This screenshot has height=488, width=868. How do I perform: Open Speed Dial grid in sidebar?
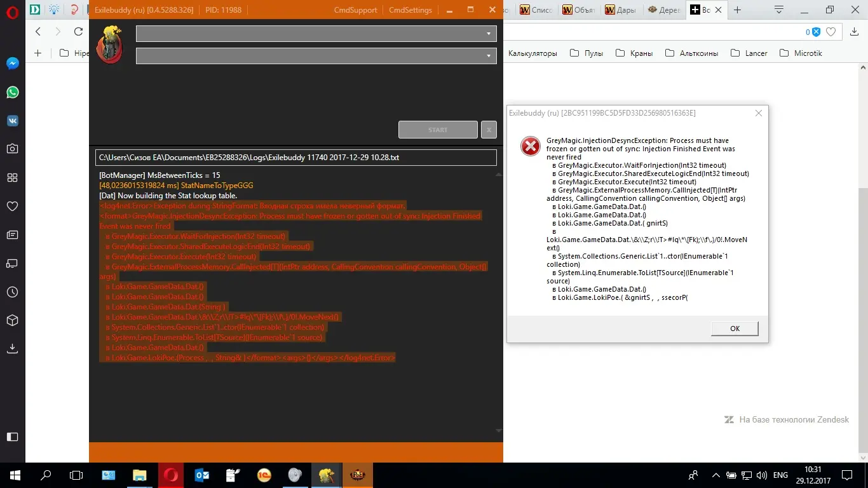click(12, 177)
